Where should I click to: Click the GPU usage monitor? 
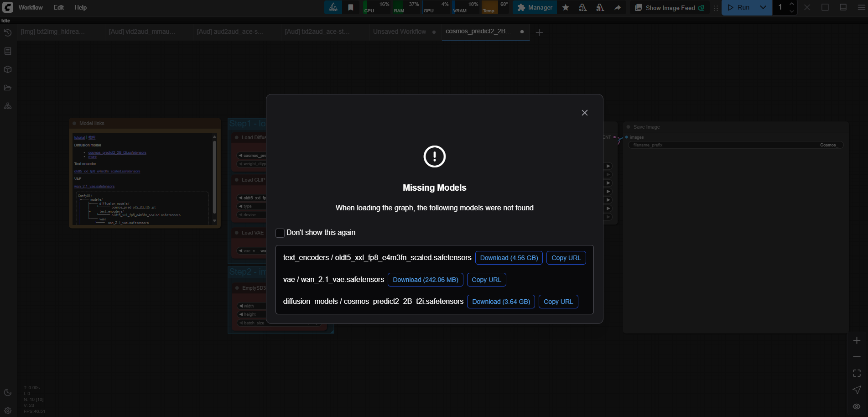pyautogui.click(x=436, y=7)
